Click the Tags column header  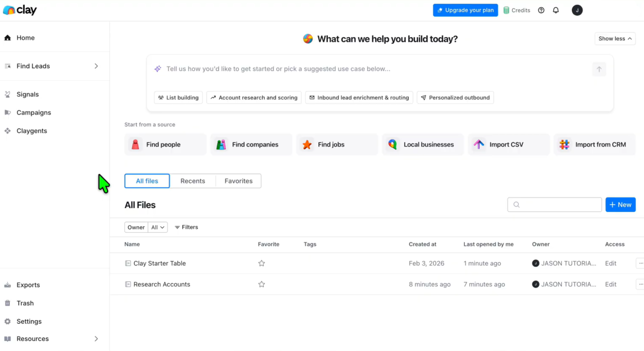click(x=310, y=244)
